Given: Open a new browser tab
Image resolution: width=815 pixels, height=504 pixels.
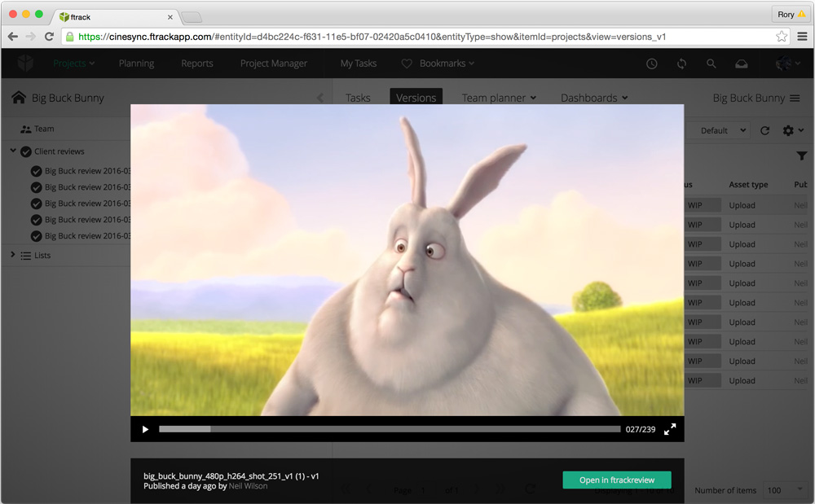Looking at the screenshot, I should pyautogui.click(x=192, y=18).
